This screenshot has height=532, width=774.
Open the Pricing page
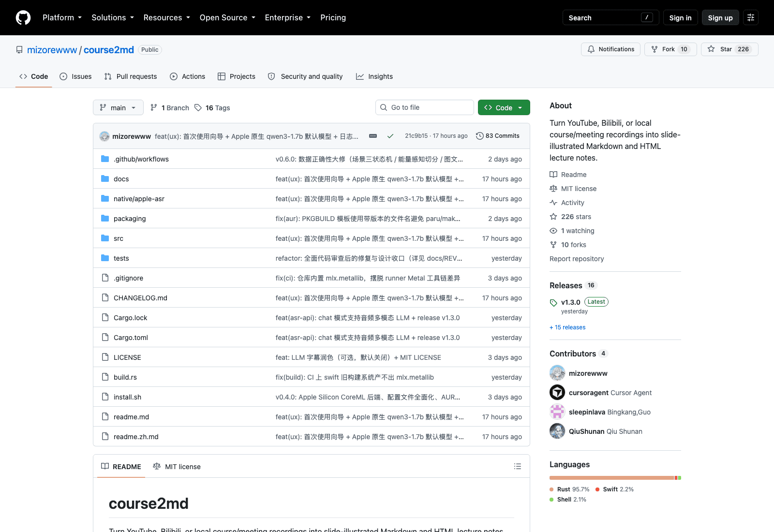[x=333, y=17]
